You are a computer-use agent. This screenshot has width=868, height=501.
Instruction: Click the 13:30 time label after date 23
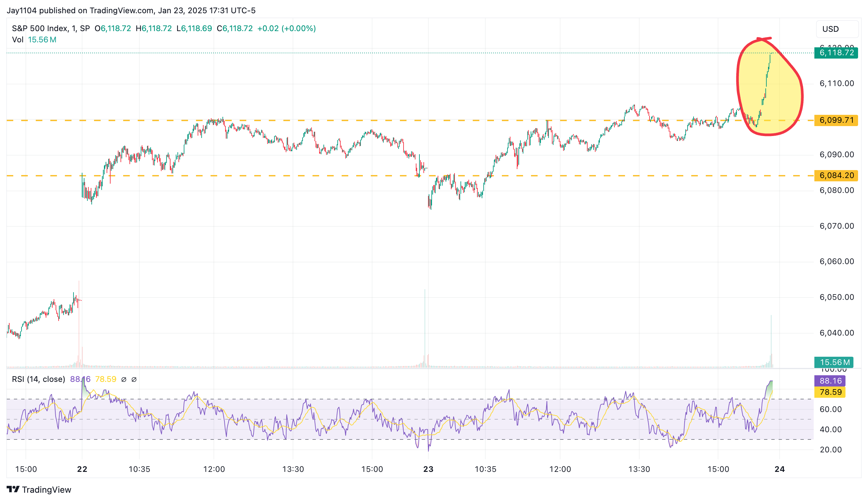coord(639,469)
